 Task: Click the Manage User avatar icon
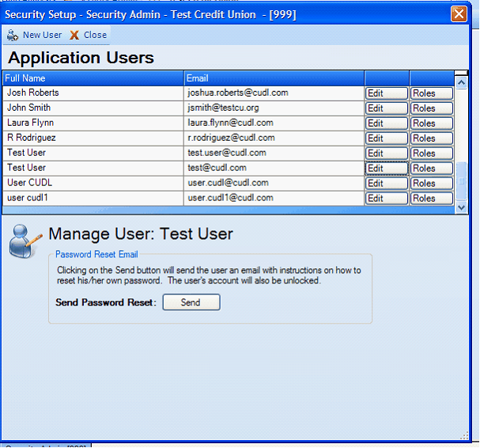coord(25,241)
